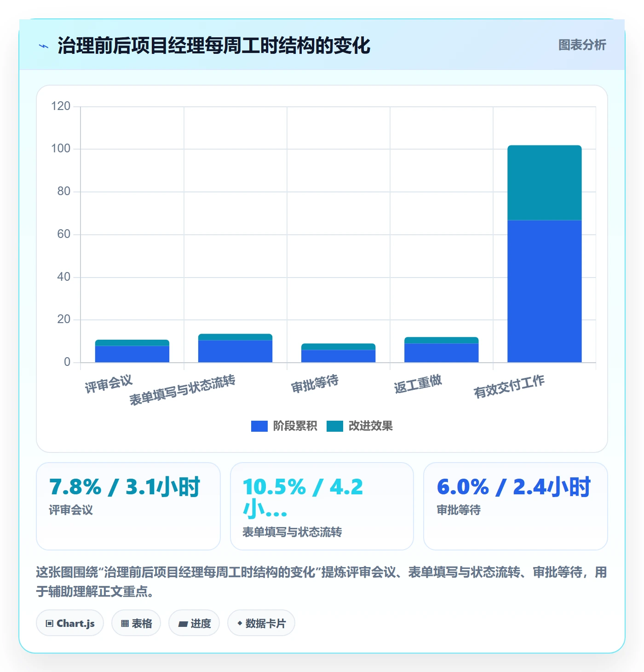The height and width of the screenshot is (672, 644).
Task: Click the 表单填写与状态流转 x-axis label
Action: (x=182, y=390)
